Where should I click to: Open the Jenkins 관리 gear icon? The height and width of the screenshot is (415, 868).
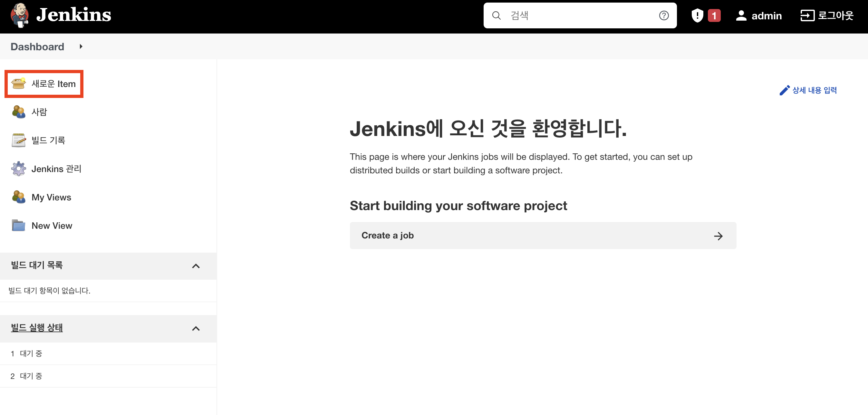(x=19, y=169)
